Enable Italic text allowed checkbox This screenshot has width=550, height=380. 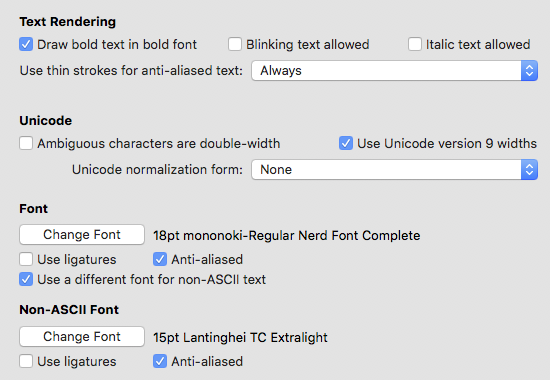coord(415,45)
